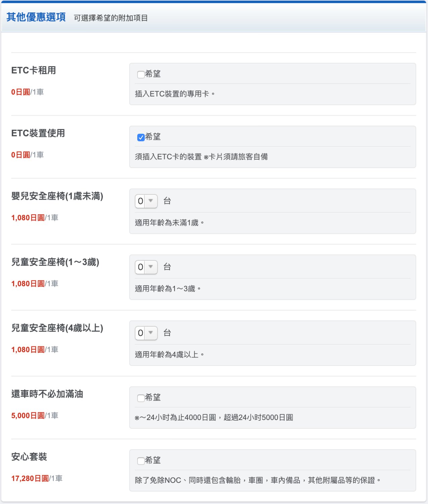428x504 pixels.
Task: Click 可選擇希望的附加項目 subtitle text
Action: point(111,18)
